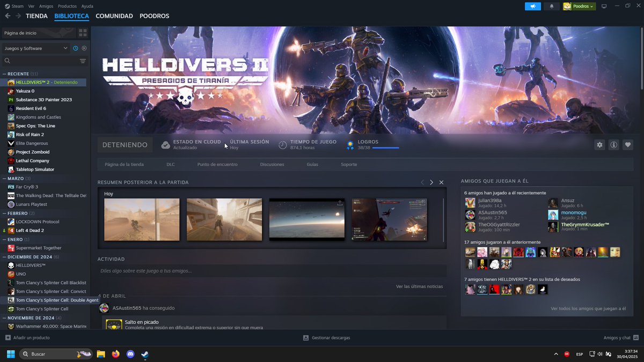
Task: Open the Juegos y Software dropdown
Action: tap(35, 48)
